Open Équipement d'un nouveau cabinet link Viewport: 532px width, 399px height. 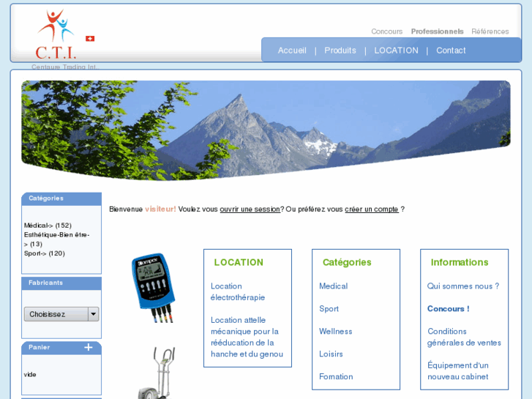(457, 371)
